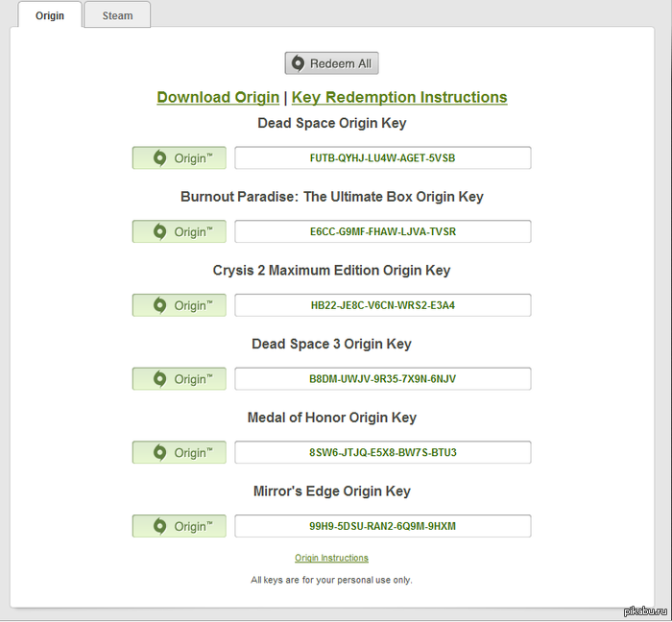This screenshot has height=622, width=672.
Task: Switch to the Steam tab
Action: pyautogui.click(x=117, y=15)
